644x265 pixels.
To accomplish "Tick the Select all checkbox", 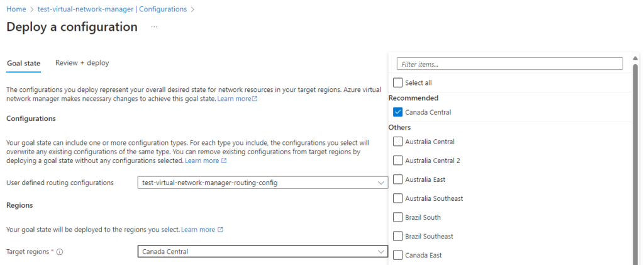I will coord(397,82).
